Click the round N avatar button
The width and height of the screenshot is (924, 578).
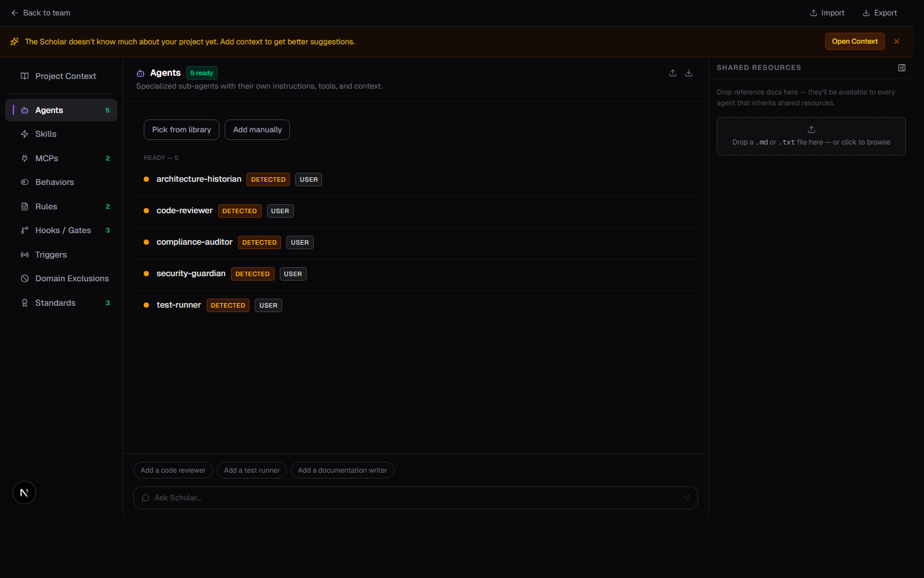pos(24,493)
